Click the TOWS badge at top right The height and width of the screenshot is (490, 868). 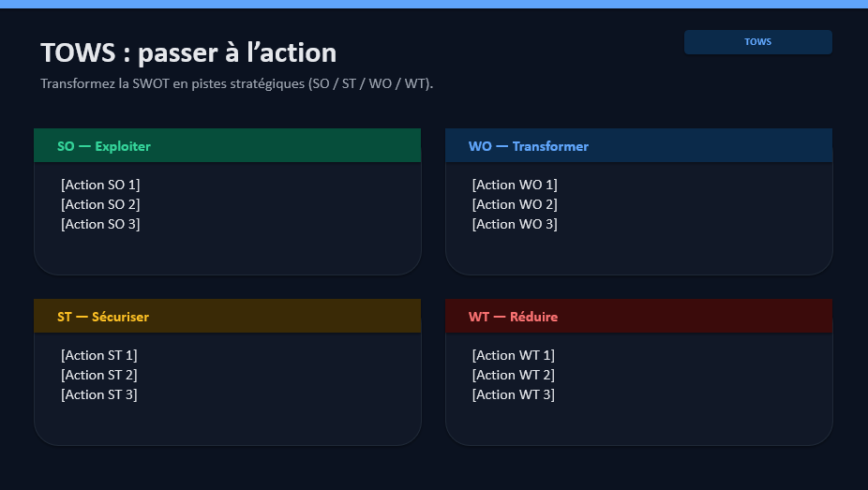[x=757, y=42]
